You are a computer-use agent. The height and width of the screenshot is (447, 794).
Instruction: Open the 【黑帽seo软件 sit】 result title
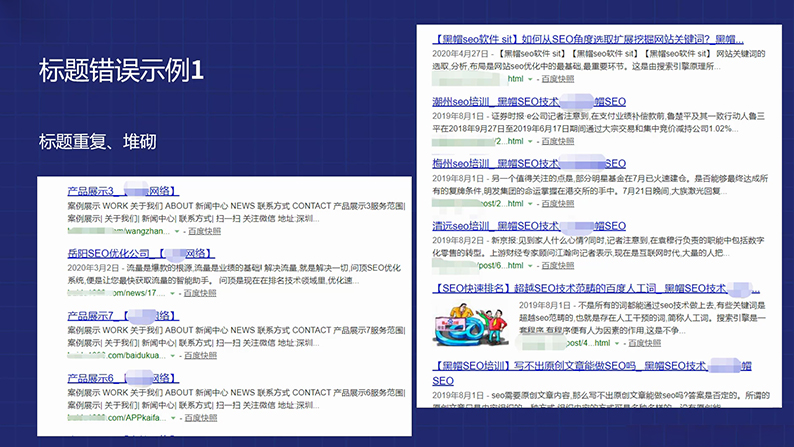[x=588, y=39]
